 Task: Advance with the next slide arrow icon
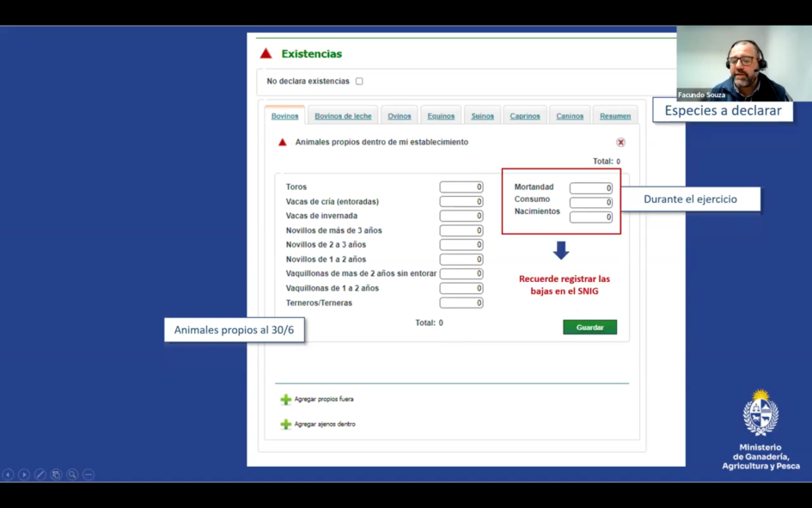click(x=24, y=474)
